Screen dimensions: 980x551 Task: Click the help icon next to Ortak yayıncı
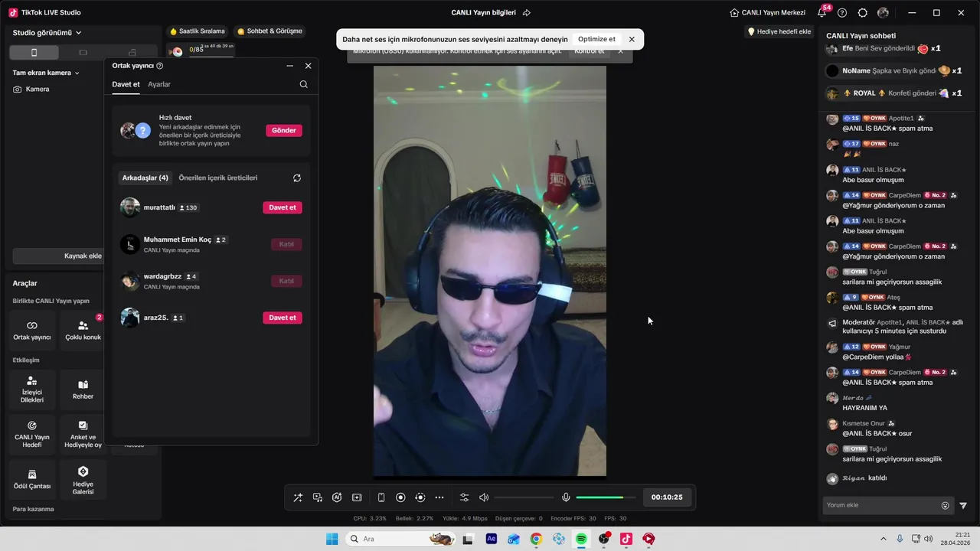pos(160,66)
